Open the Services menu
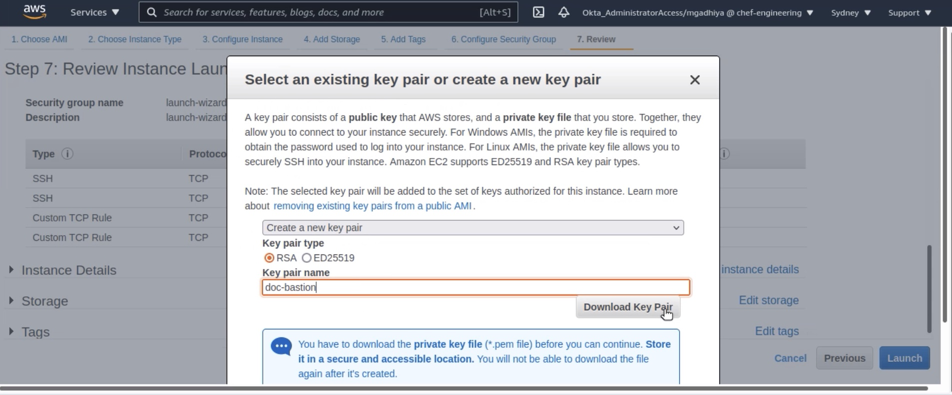 pyautogui.click(x=95, y=12)
